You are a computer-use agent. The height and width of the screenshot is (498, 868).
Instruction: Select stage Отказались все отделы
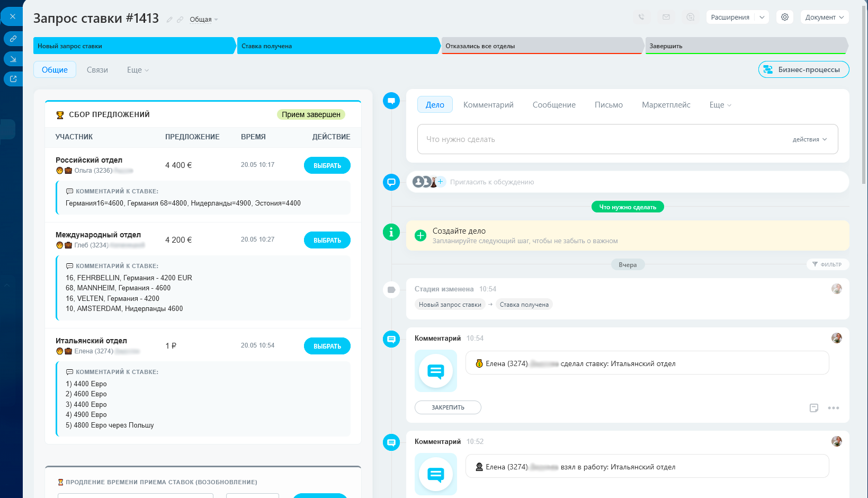click(x=542, y=46)
